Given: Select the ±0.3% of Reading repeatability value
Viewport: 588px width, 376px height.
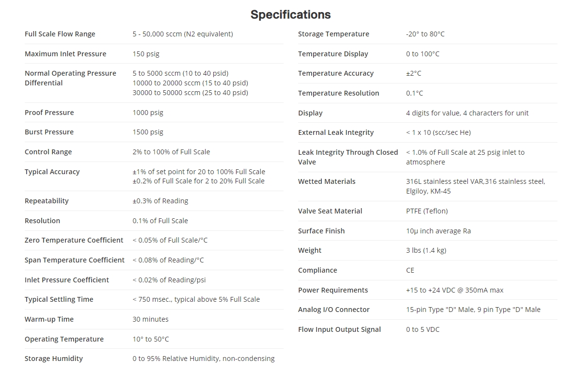Looking at the screenshot, I should click(160, 201).
